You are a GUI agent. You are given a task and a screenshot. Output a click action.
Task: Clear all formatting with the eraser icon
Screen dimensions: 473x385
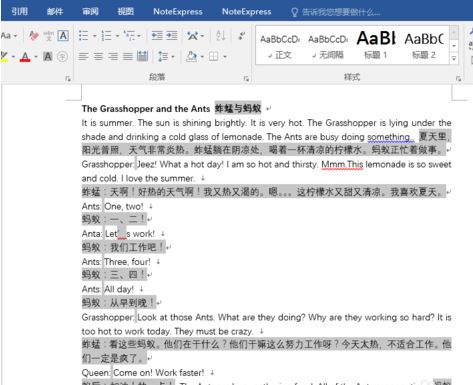[34, 35]
